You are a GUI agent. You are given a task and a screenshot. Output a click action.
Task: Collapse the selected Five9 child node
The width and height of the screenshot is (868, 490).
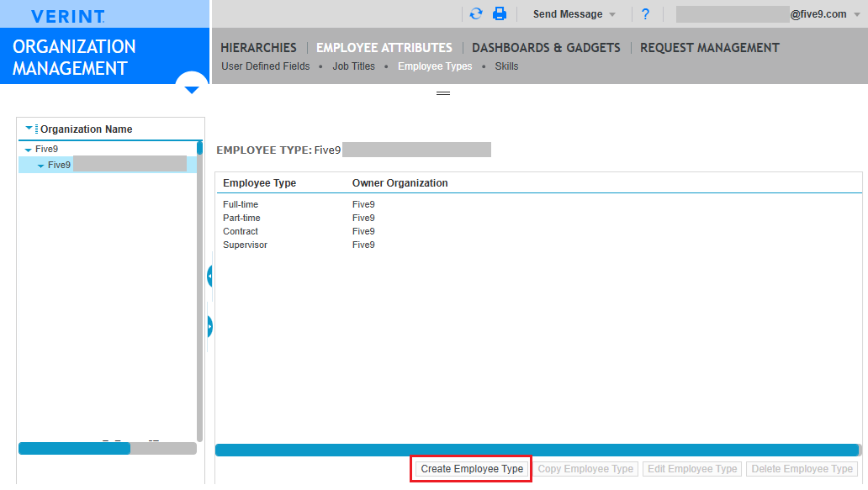coord(40,166)
